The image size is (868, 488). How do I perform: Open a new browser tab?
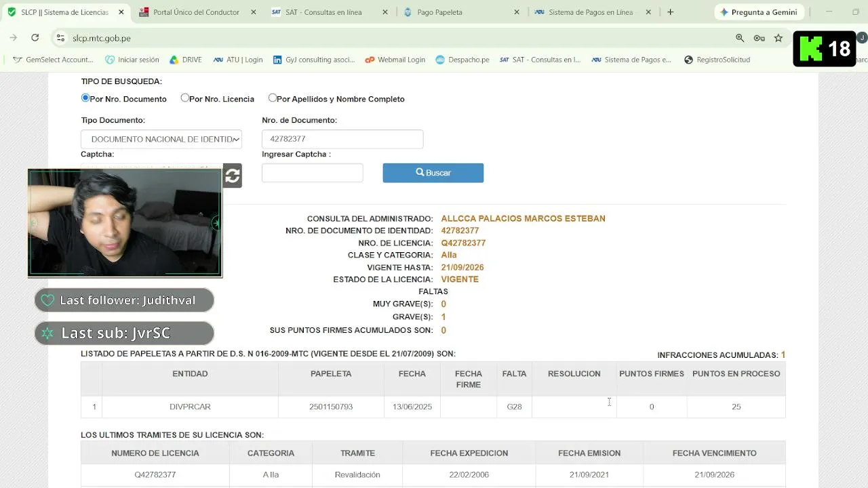670,12
